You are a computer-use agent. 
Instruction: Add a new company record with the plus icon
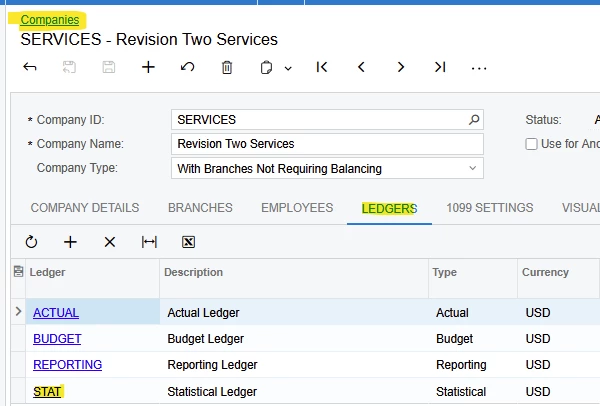point(148,67)
